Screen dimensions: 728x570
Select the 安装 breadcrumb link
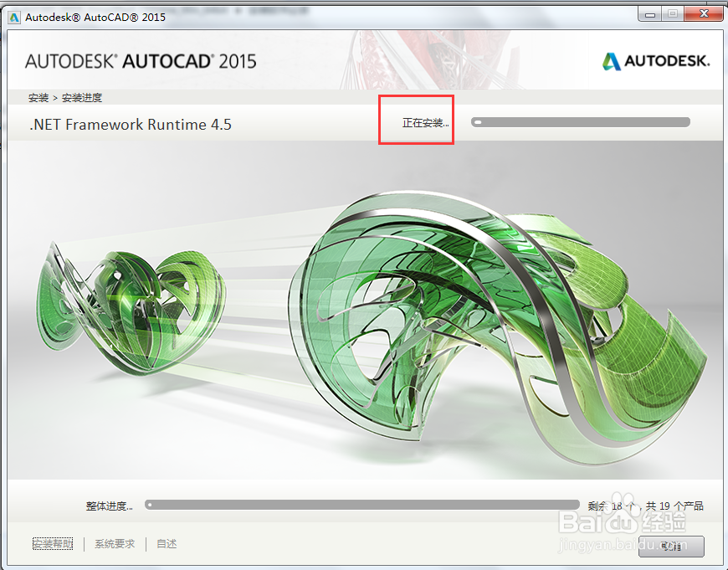38,98
